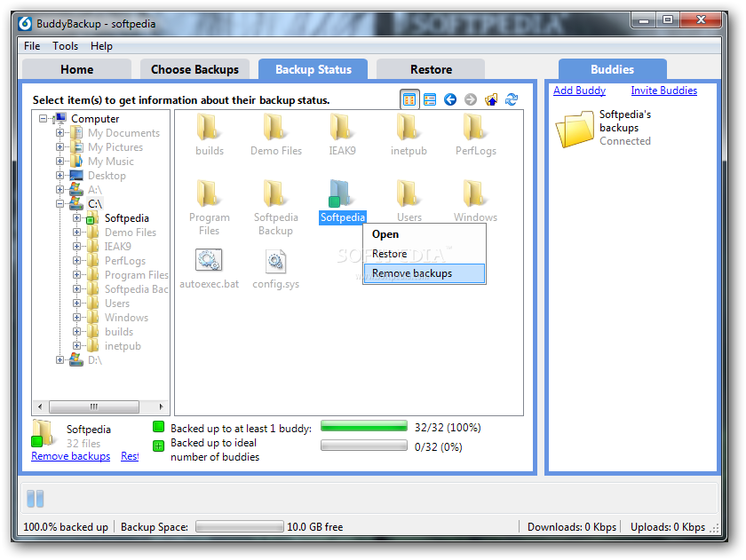Click the A:\ drive icon in tree

76,189
